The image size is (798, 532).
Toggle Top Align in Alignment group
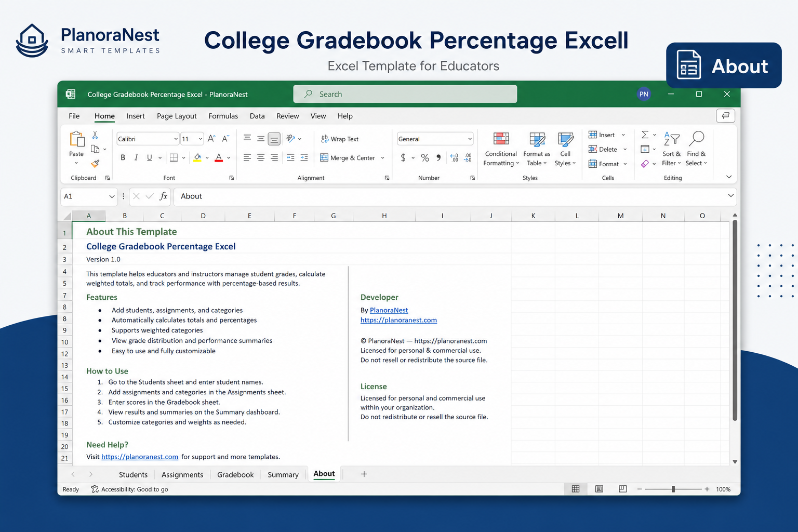[247, 138]
